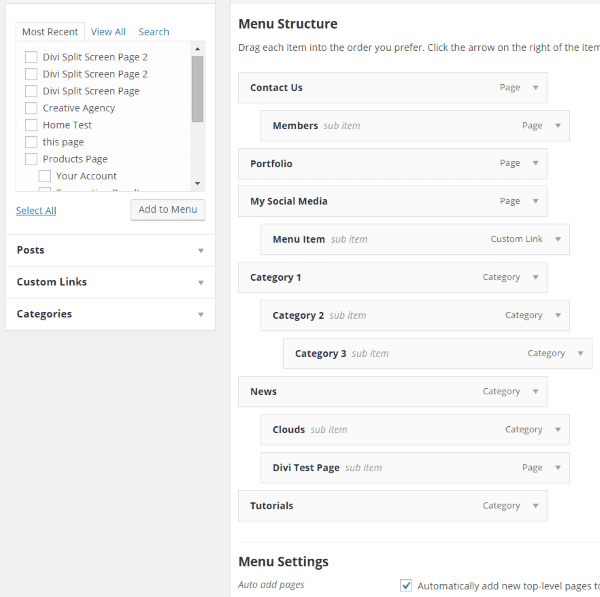Expand the Menu Item custom link arrow
This screenshot has width=600, height=597.
(x=558, y=239)
